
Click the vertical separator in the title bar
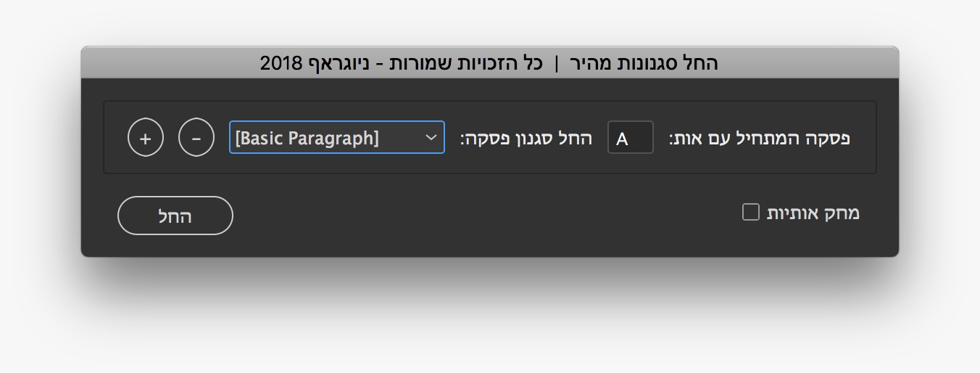click(x=557, y=63)
